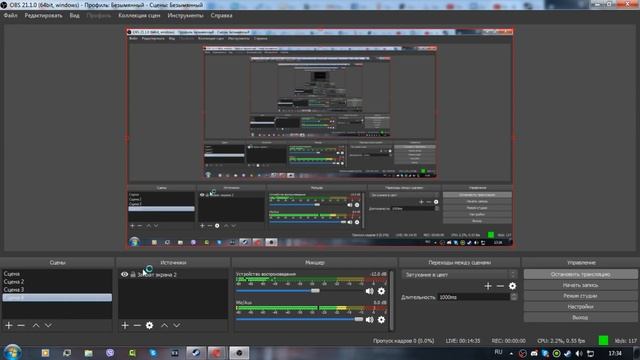Click green connection status indicator

coord(603,340)
